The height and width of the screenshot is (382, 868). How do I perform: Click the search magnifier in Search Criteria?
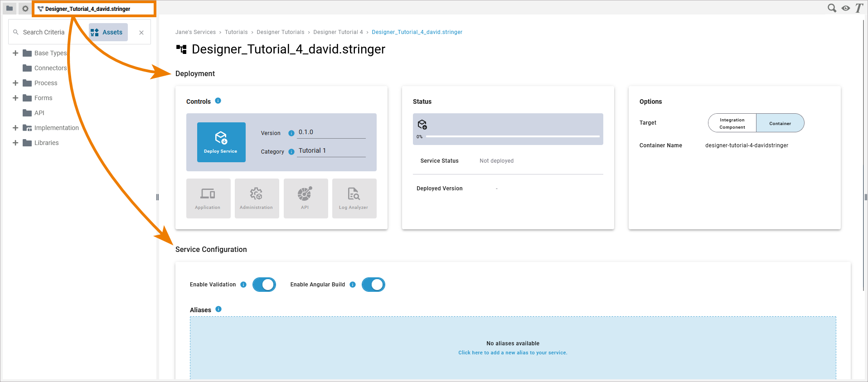coord(16,32)
